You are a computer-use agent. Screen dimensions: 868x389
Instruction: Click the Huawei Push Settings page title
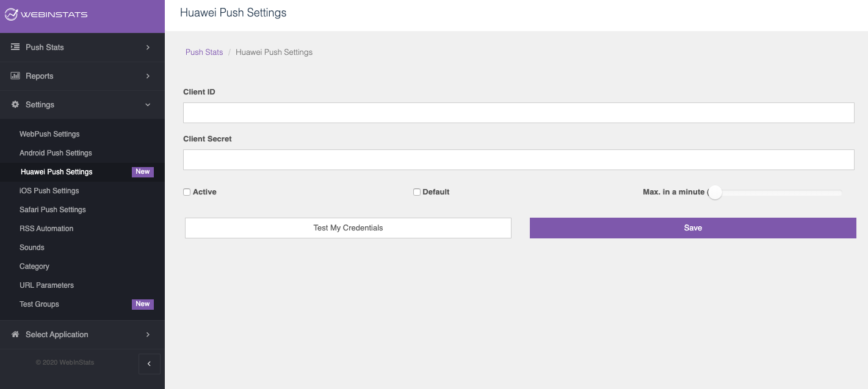pyautogui.click(x=233, y=13)
